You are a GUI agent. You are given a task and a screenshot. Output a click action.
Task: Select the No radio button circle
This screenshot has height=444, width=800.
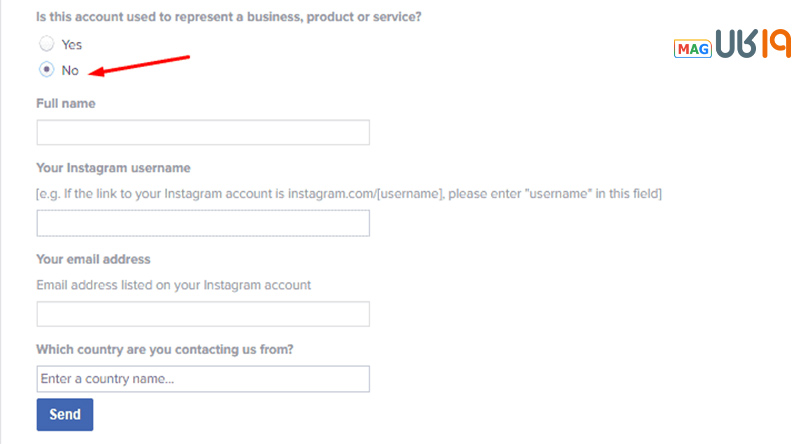click(46, 69)
